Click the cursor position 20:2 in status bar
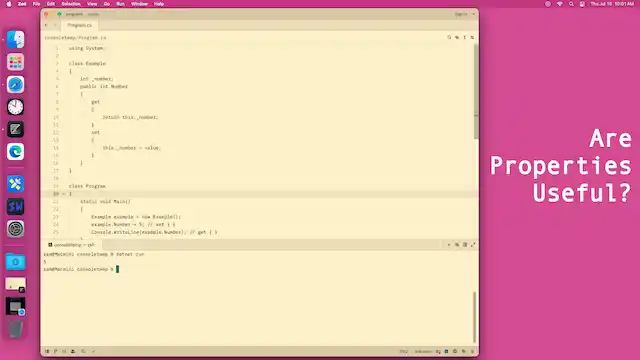The image size is (640, 360). (403, 351)
